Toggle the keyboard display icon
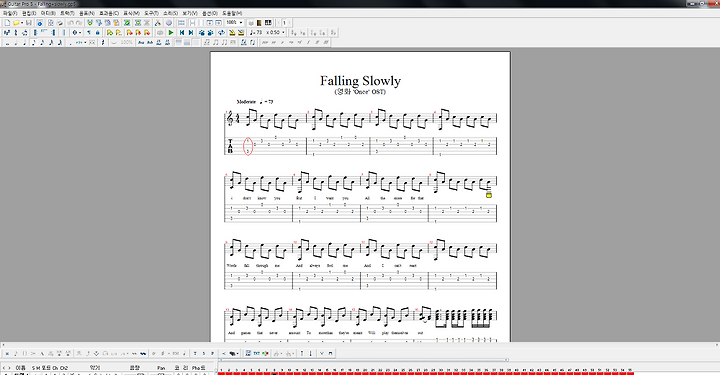The image size is (720, 375). 268,22
